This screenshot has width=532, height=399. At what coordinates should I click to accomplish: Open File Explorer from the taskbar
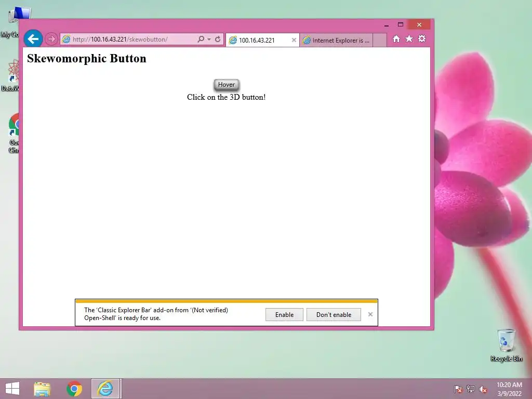pyautogui.click(x=42, y=389)
